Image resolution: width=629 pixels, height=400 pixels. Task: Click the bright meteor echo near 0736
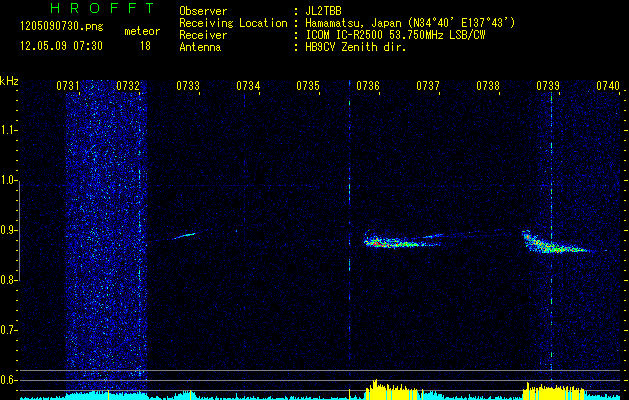click(x=385, y=241)
